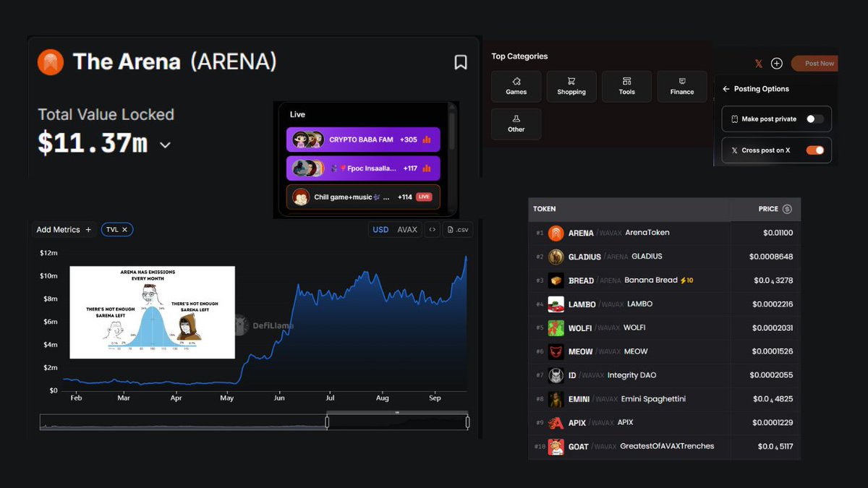The height and width of the screenshot is (488, 868).
Task: Click the puzzle icon on the Games category
Action: pyautogui.click(x=516, y=81)
